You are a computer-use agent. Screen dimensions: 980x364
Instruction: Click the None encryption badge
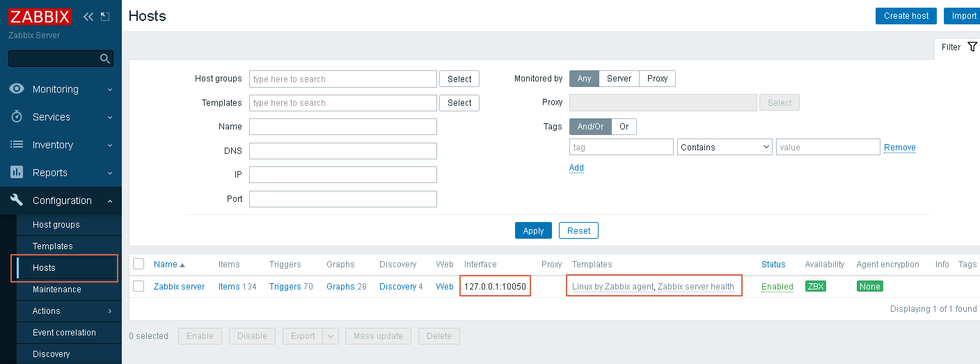[x=870, y=286]
